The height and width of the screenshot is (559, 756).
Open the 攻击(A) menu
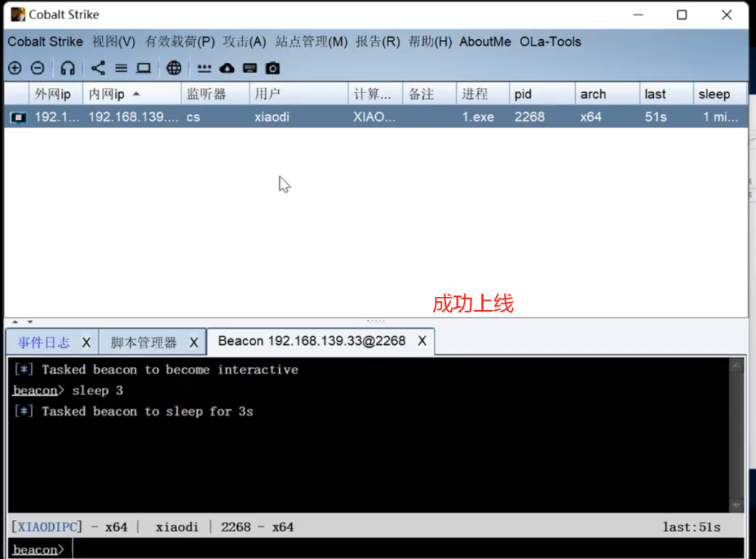pyautogui.click(x=244, y=42)
